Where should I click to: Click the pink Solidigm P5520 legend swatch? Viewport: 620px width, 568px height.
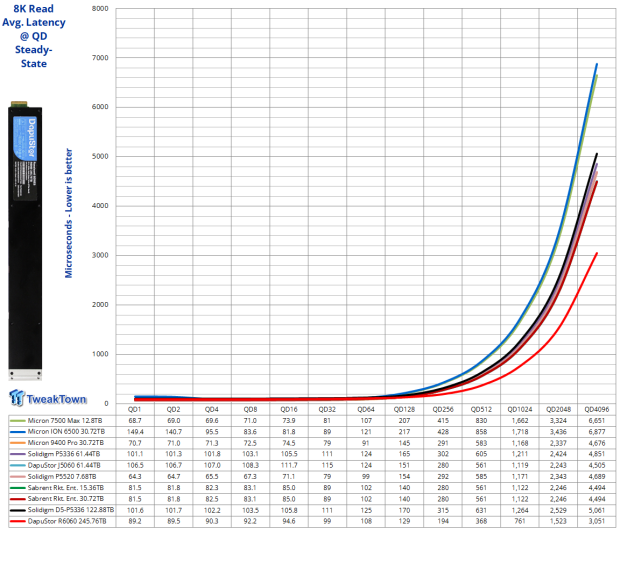click(x=17, y=477)
